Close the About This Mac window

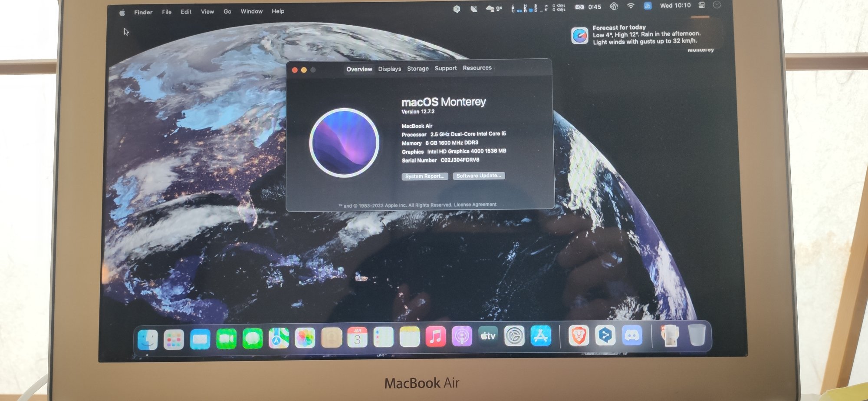coord(295,70)
